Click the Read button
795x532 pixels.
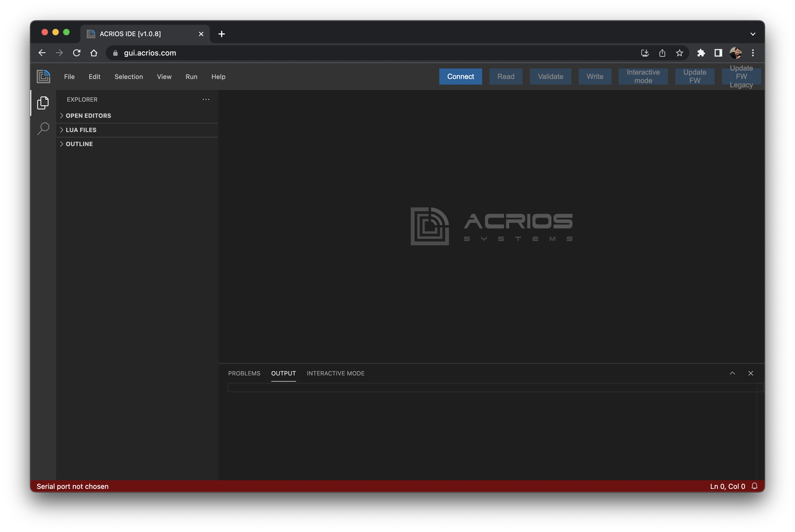(x=505, y=77)
